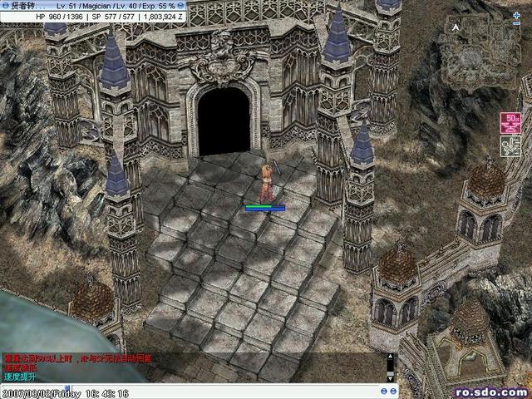Click the dark castle entrance doorway
532x399 pixels.
[224, 121]
